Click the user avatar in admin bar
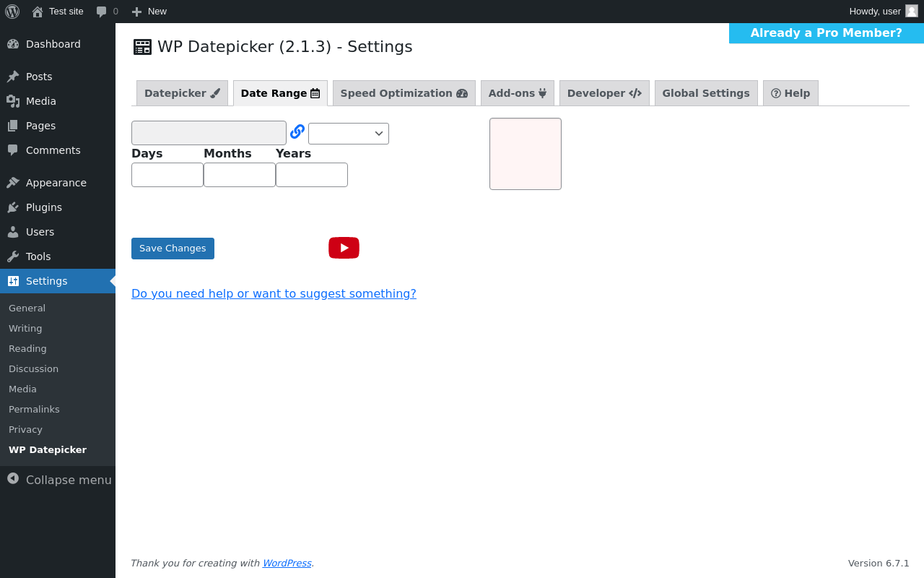The width and height of the screenshot is (924, 578). pyautogui.click(x=912, y=11)
